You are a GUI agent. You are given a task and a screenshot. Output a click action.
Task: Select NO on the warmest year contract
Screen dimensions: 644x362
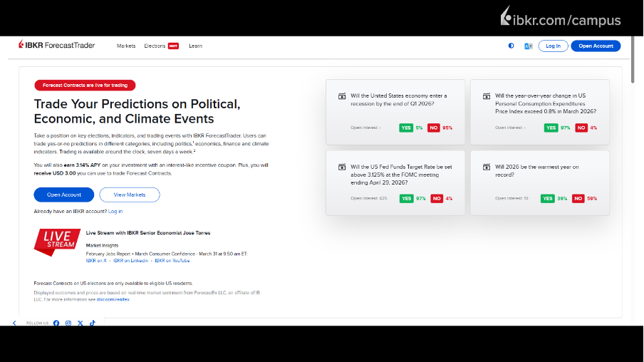[x=577, y=199]
